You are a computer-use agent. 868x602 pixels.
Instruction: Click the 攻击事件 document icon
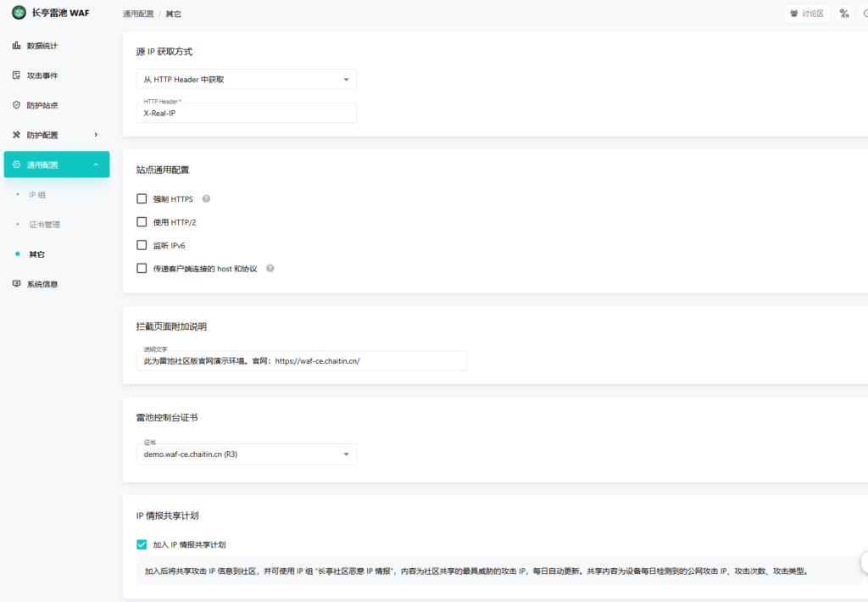point(17,75)
